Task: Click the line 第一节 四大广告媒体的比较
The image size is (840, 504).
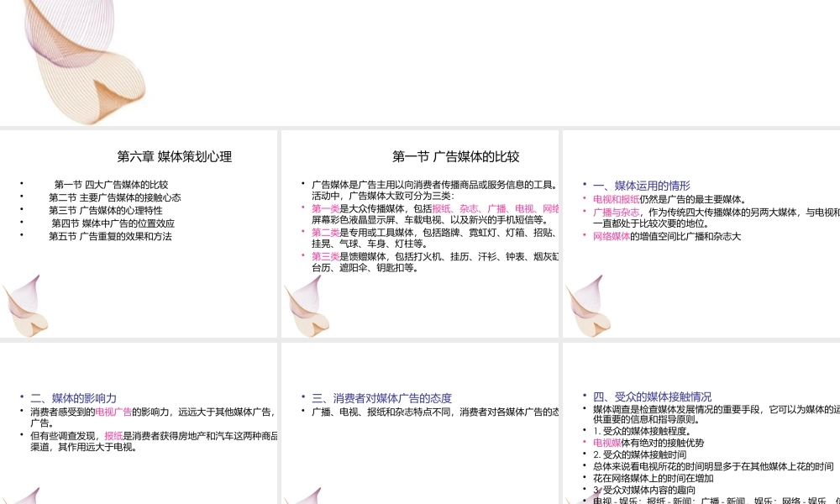Action: coord(111,185)
